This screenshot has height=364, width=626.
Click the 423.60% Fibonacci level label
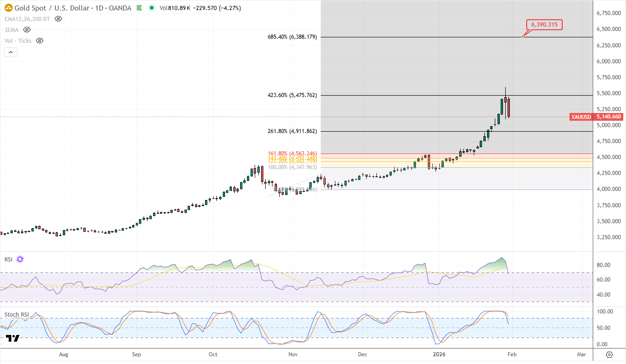292,96
